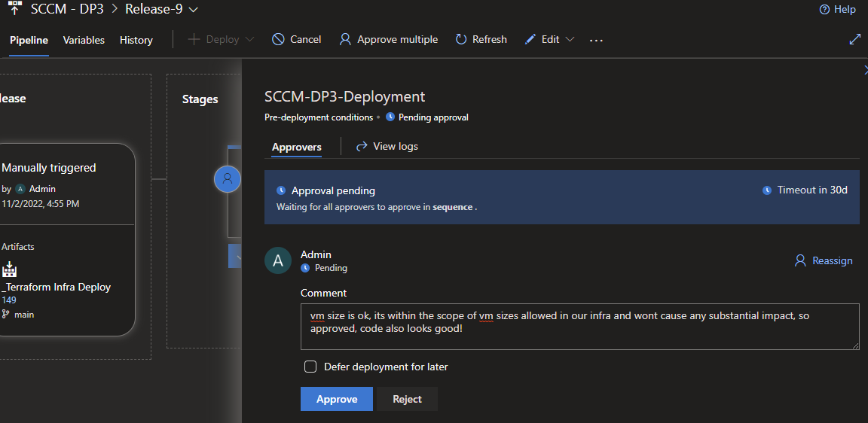This screenshot has width=868, height=423.
Task: Switch to the History tab
Action: tap(136, 40)
